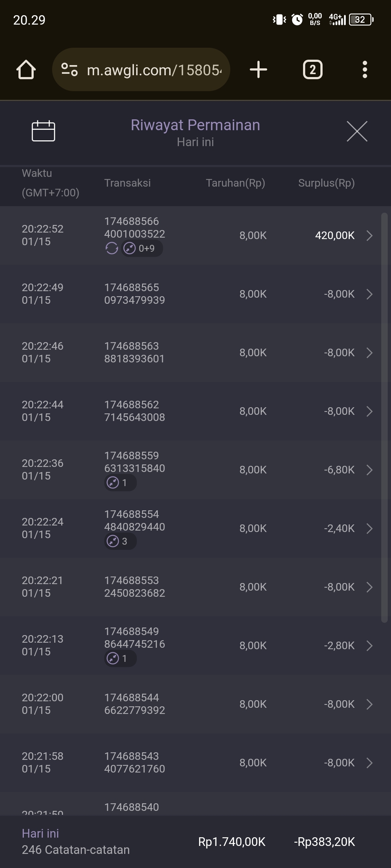391x868 pixels.
Task: Open the browser three-dot menu
Action: click(365, 69)
